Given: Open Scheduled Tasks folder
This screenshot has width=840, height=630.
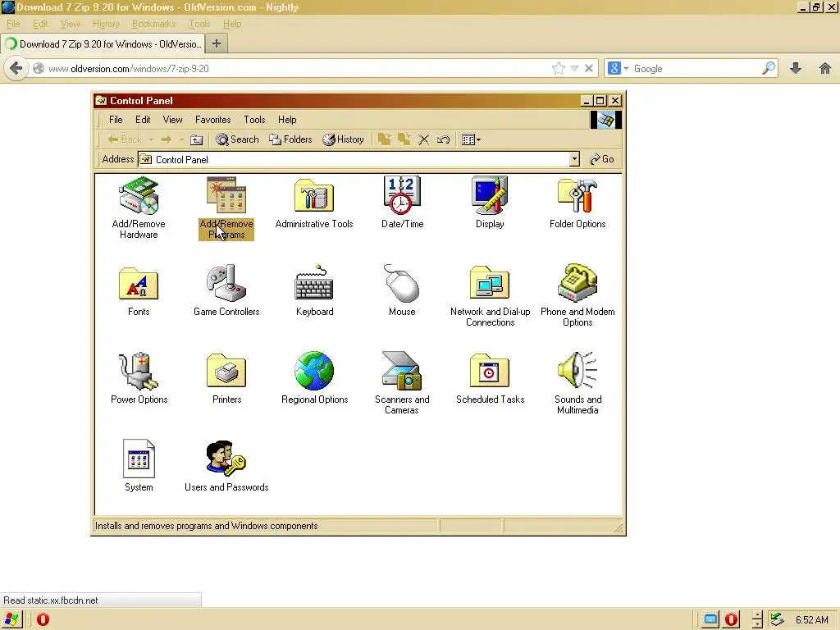Looking at the screenshot, I should [490, 378].
